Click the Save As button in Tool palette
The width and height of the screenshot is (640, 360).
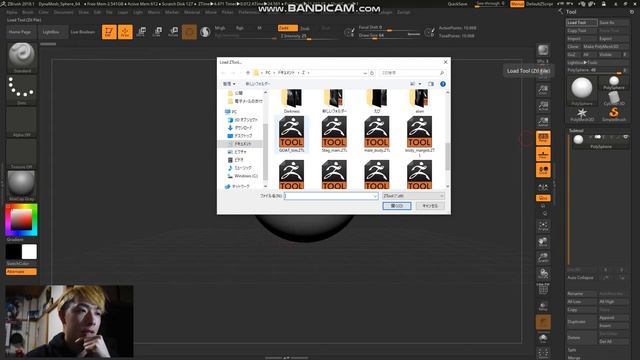pyautogui.click(x=613, y=23)
